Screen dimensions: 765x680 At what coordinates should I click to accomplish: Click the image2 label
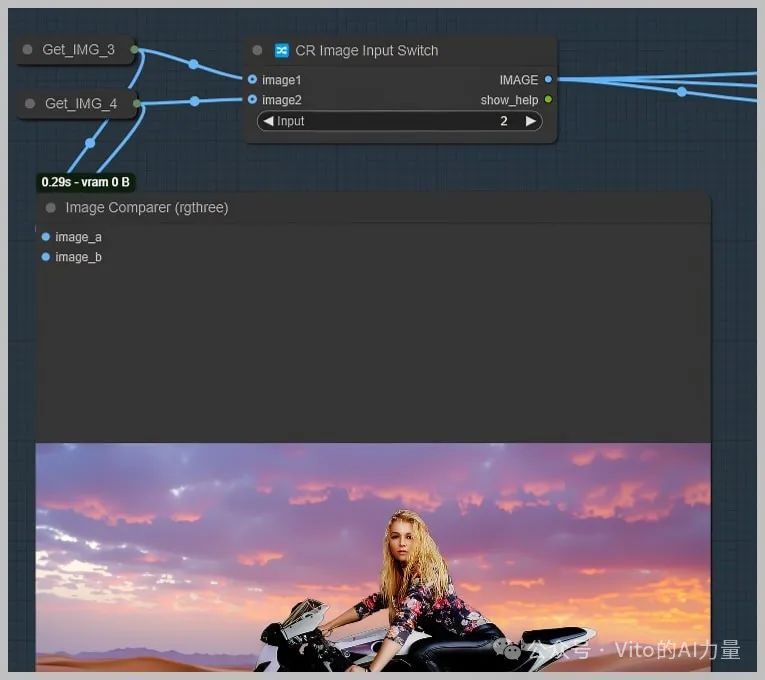(x=282, y=100)
